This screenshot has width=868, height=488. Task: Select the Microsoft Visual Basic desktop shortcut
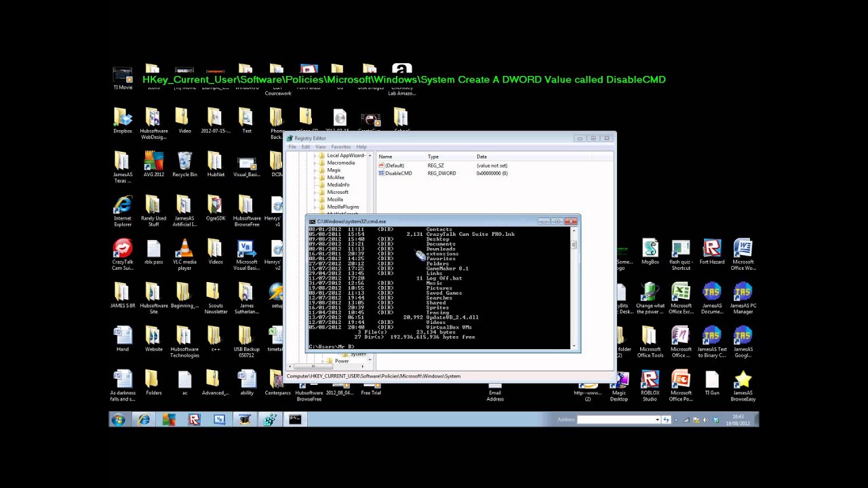[x=246, y=254]
